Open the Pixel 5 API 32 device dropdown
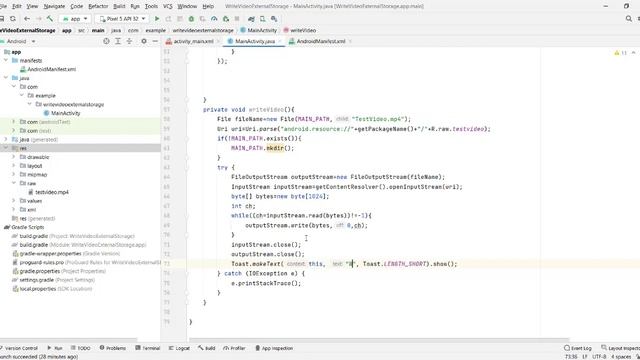The width and height of the screenshot is (640, 360). click(x=122, y=19)
